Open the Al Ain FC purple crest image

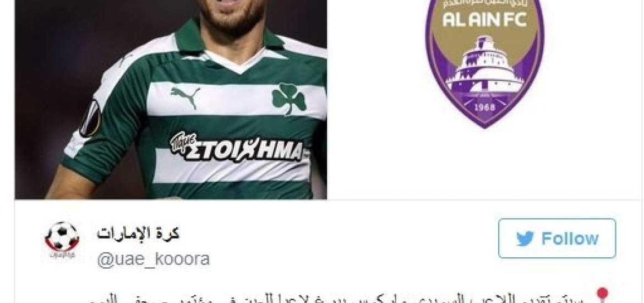484,62
